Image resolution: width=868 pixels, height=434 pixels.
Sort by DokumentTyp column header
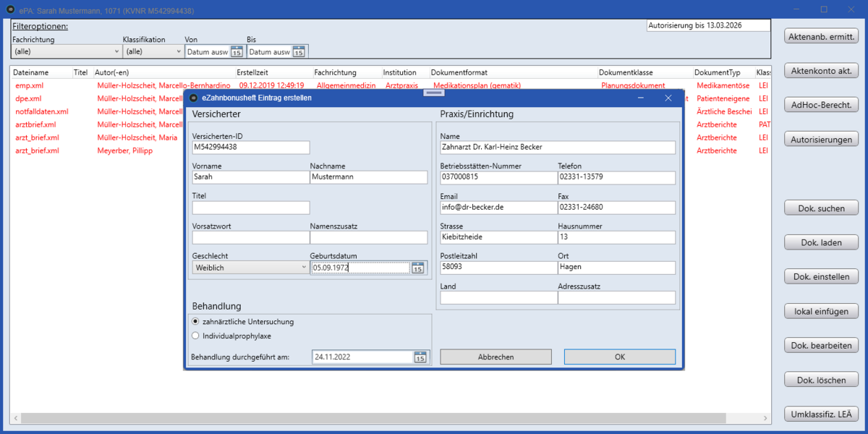718,72
